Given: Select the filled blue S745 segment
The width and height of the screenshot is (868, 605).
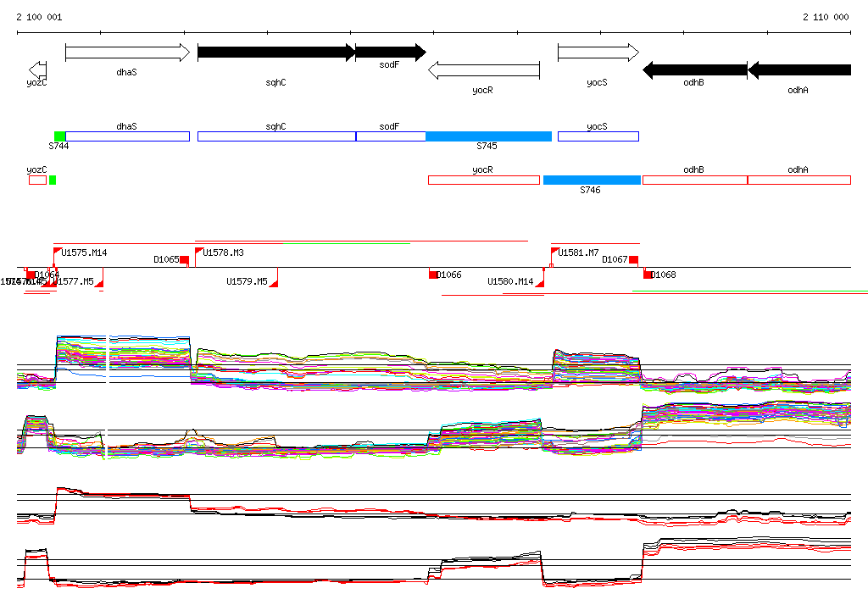Looking at the screenshot, I should click(x=489, y=136).
